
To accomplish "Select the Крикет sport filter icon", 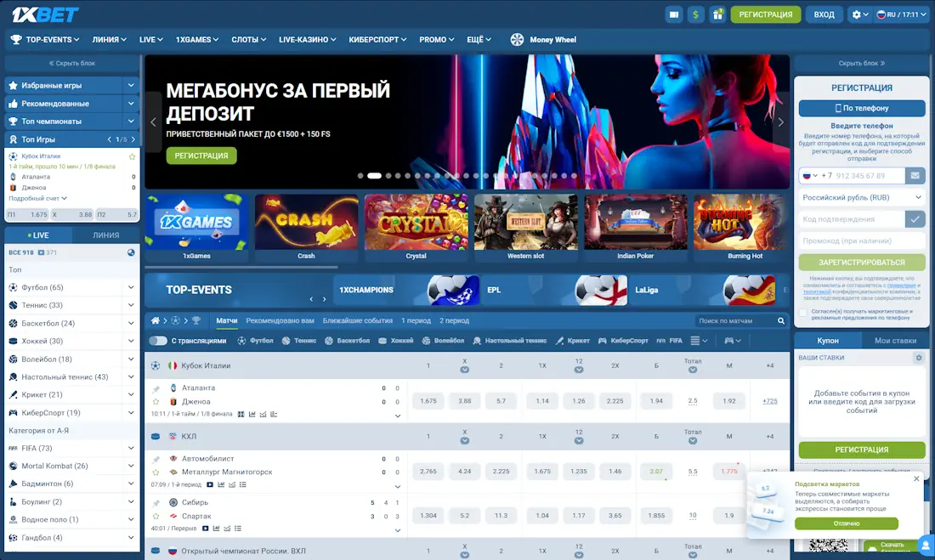I will tap(559, 341).
